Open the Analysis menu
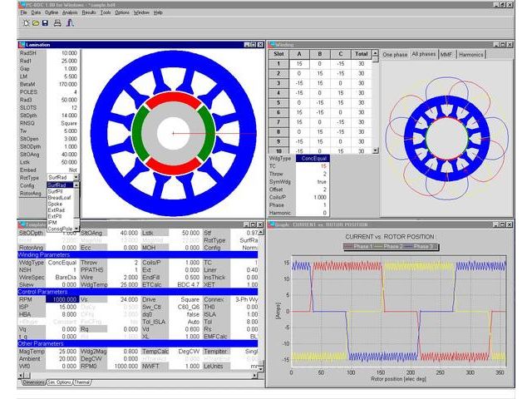 [x=70, y=12]
